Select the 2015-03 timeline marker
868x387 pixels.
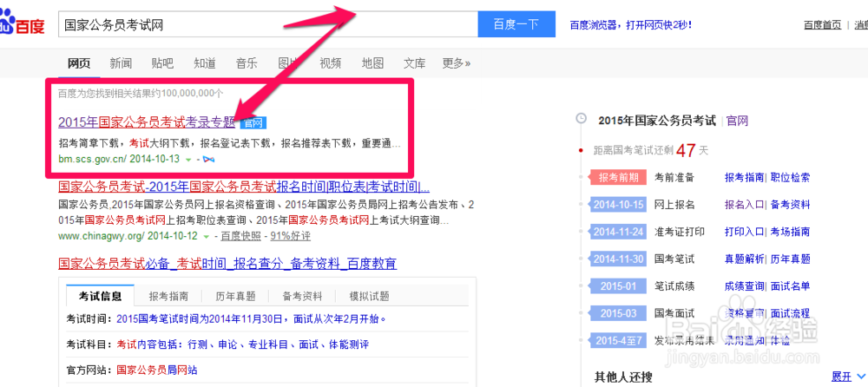[618, 313]
